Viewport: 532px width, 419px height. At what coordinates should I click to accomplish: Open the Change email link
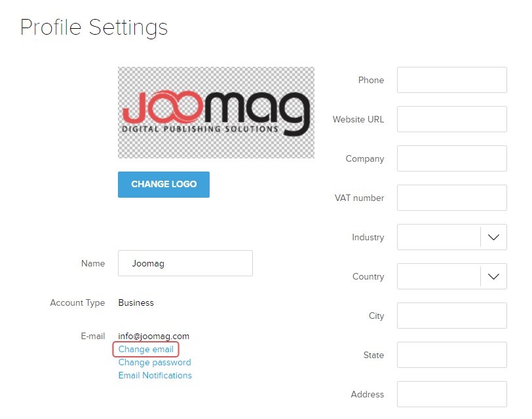tap(146, 349)
